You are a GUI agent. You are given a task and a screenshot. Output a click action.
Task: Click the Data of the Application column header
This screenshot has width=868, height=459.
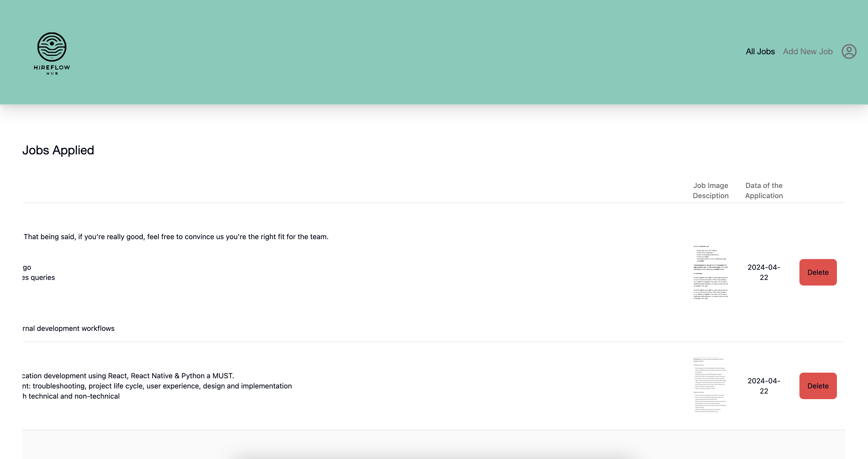point(764,191)
